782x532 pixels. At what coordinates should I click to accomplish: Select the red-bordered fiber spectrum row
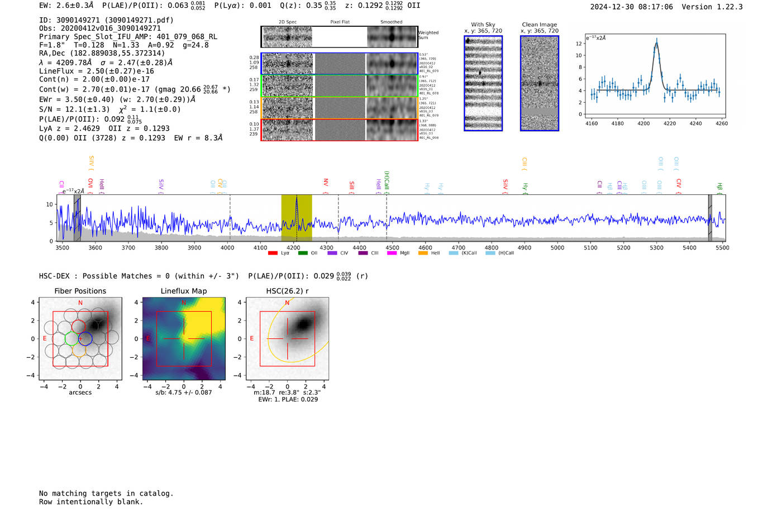click(339, 130)
